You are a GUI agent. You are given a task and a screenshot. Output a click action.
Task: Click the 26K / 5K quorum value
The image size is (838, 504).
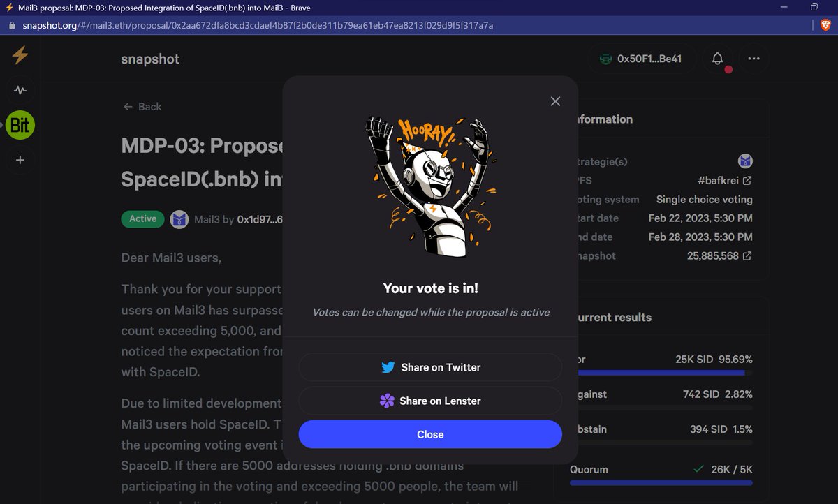pos(732,469)
